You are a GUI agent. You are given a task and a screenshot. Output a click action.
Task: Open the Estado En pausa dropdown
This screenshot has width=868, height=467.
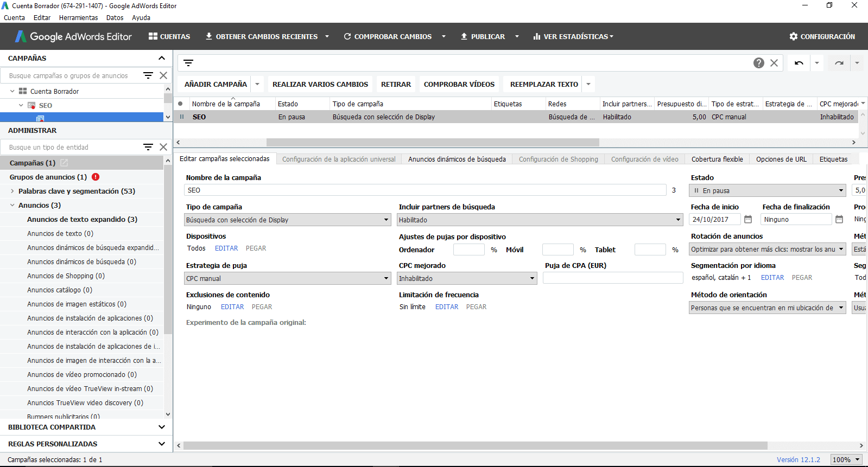(768, 190)
